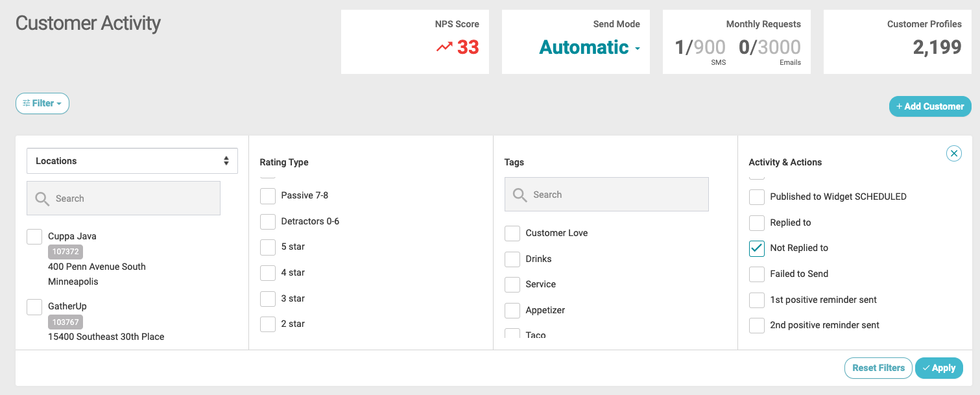Click the 103767 location ID badge

66,322
